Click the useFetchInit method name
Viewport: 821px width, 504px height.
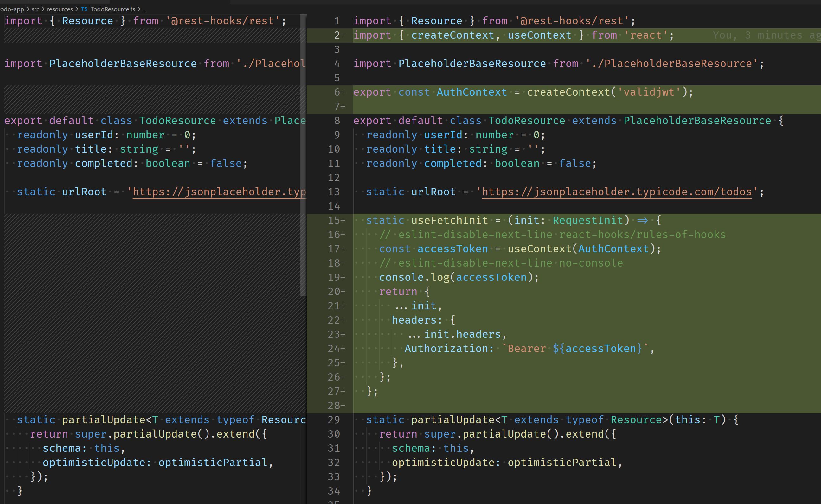click(449, 220)
